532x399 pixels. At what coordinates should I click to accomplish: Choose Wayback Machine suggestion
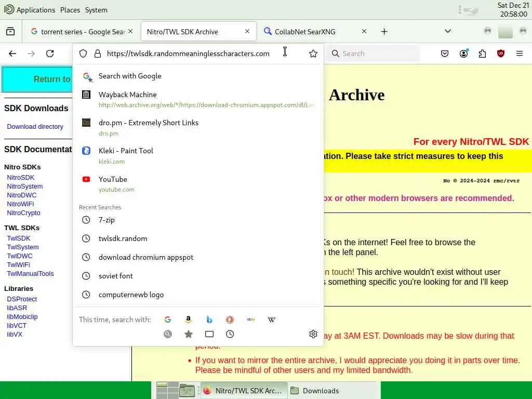click(198, 99)
